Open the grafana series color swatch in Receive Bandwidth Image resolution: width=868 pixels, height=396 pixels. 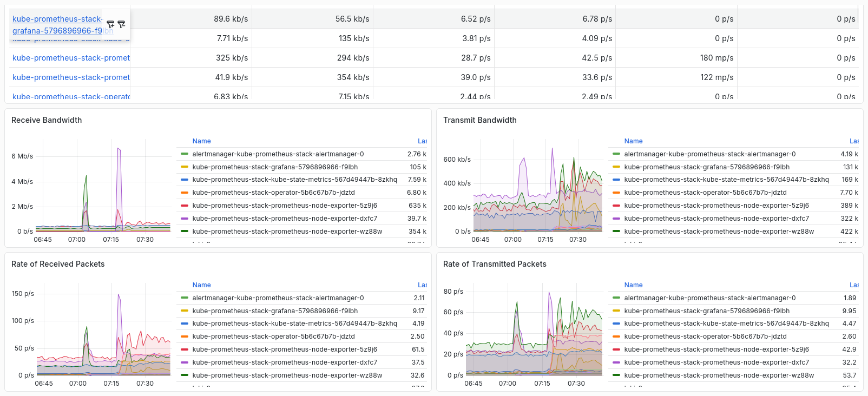click(x=185, y=167)
